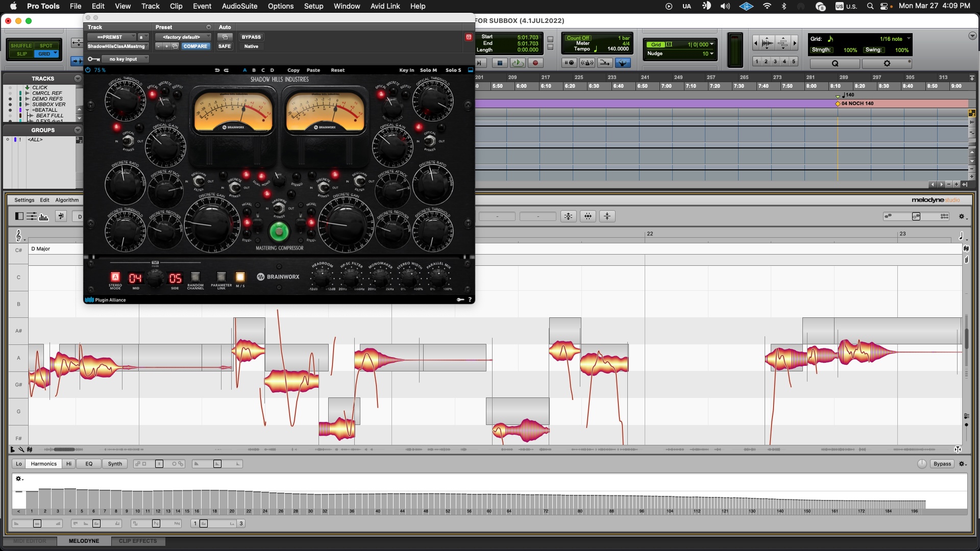Click plugin Reset button
The width and height of the screenshot is (980, 551).
[x=338, y=70]
